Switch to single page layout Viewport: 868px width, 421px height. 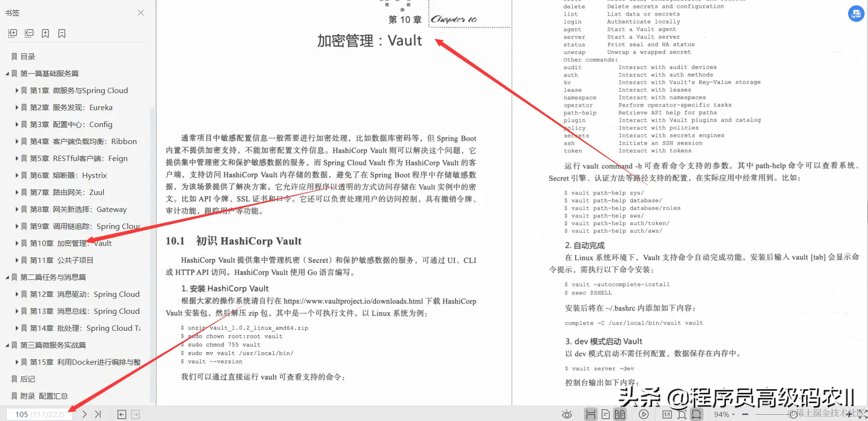coord(605,414)
